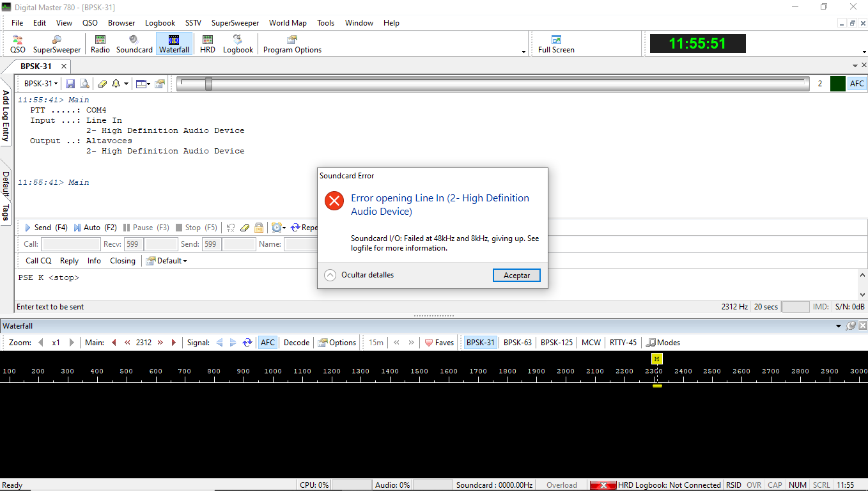Click the Call input field

[71, 244]
